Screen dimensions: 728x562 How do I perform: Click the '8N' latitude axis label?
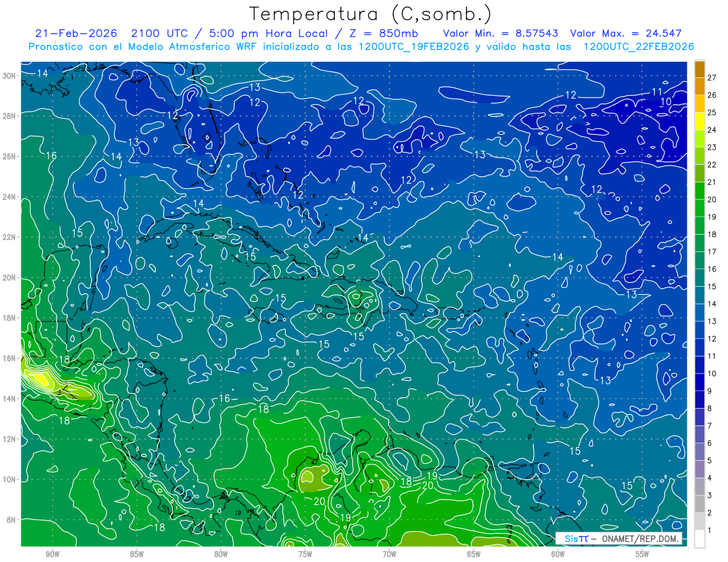[10, 520]
